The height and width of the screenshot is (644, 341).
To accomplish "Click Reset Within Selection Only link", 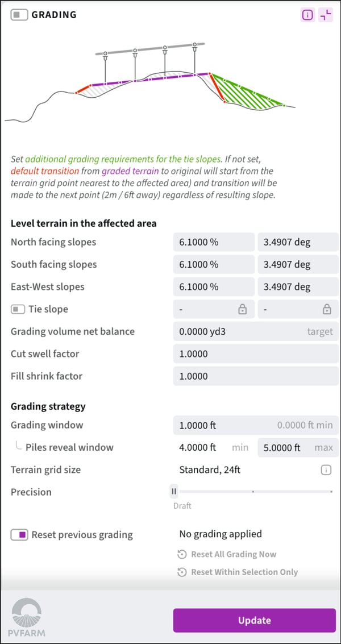I will [x=244, y=572].
